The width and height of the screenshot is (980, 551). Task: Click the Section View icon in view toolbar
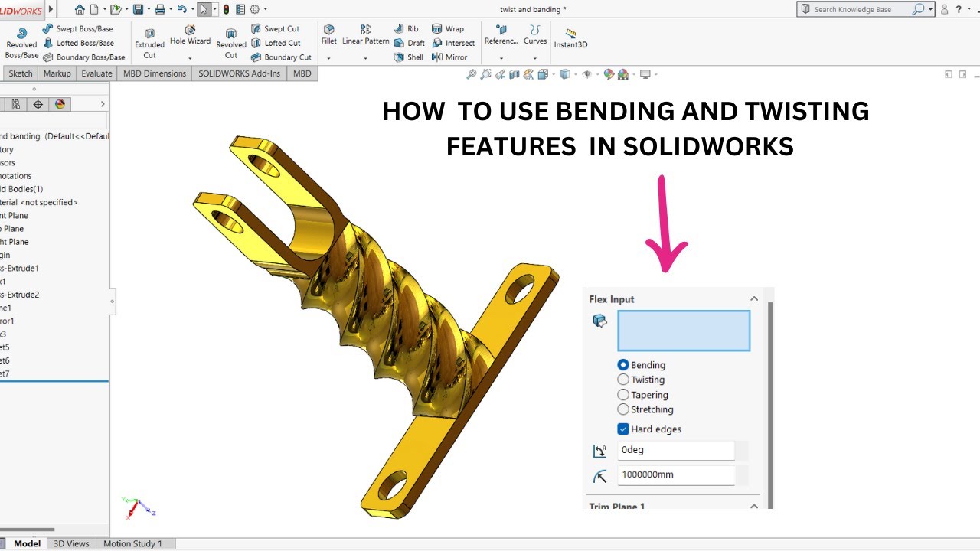tap(514, 74)
